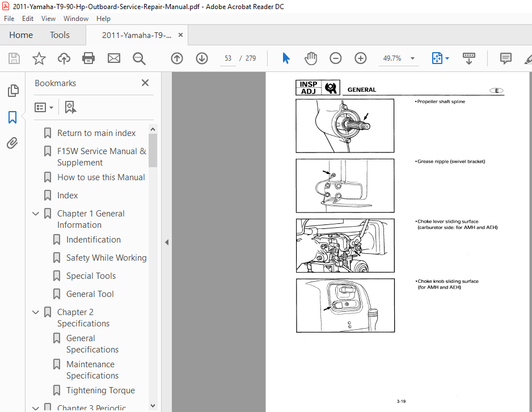Screen dimensions: 532x412
Task: Open the General Tool bookmark
Action: [90, 294]
